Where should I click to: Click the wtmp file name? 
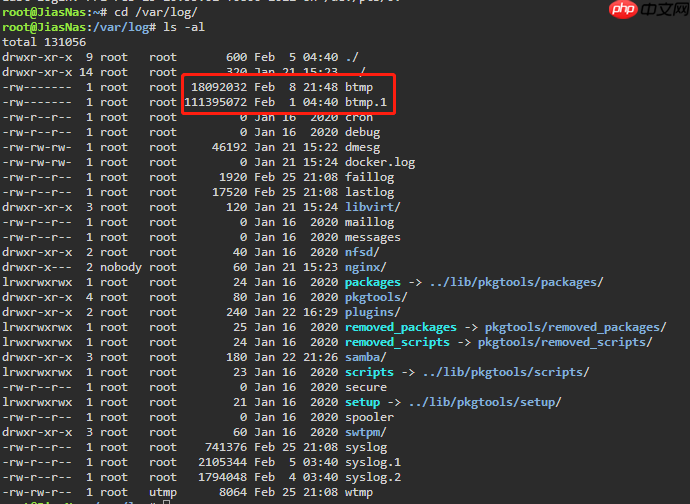tap(359, 493)
